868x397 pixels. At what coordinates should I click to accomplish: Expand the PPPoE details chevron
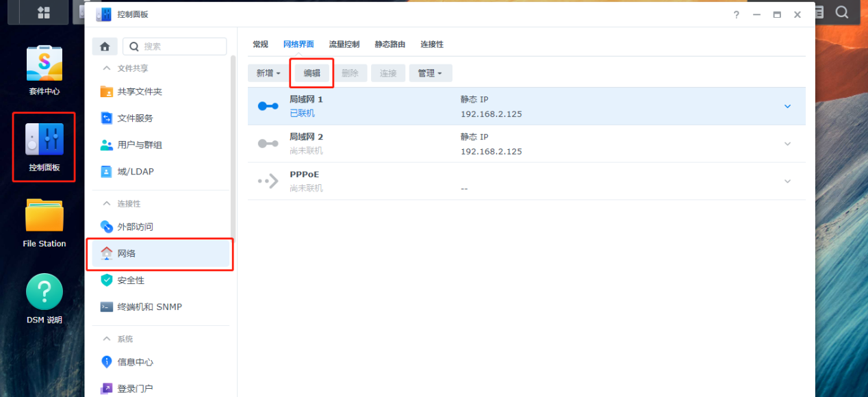click(787, 181)
